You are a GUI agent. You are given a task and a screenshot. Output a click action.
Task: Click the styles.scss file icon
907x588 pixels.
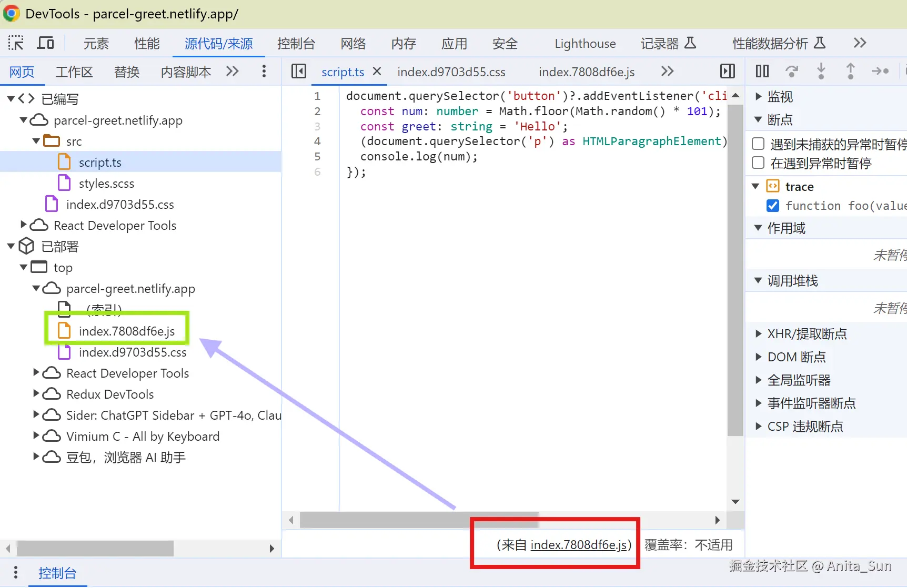[64, 183]
